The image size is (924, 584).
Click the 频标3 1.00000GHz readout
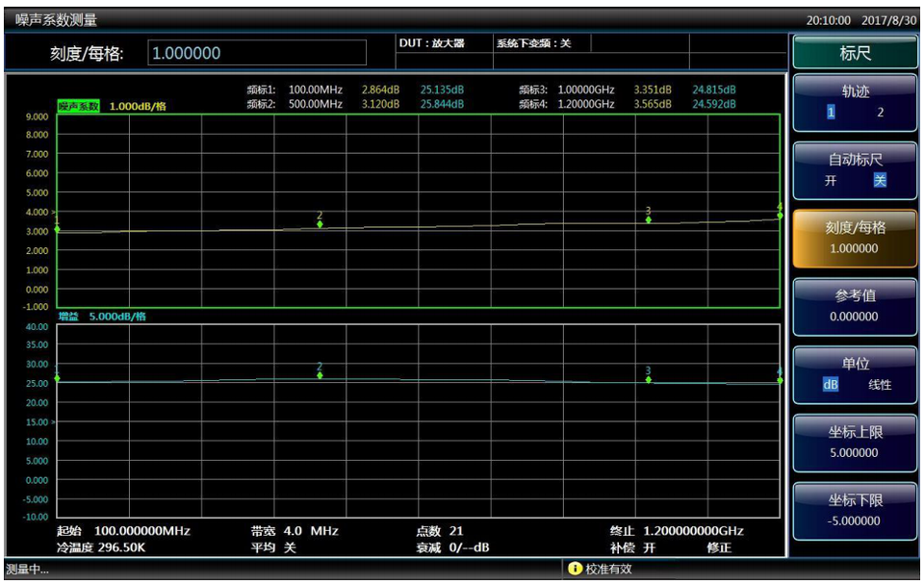pyautogui.click(x=566, y=89)
